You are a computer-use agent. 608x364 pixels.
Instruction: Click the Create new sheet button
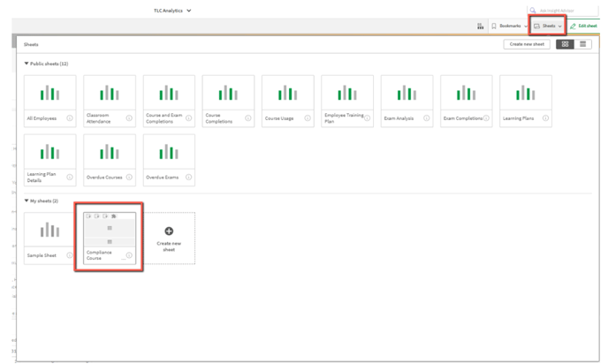click(527, 43)
